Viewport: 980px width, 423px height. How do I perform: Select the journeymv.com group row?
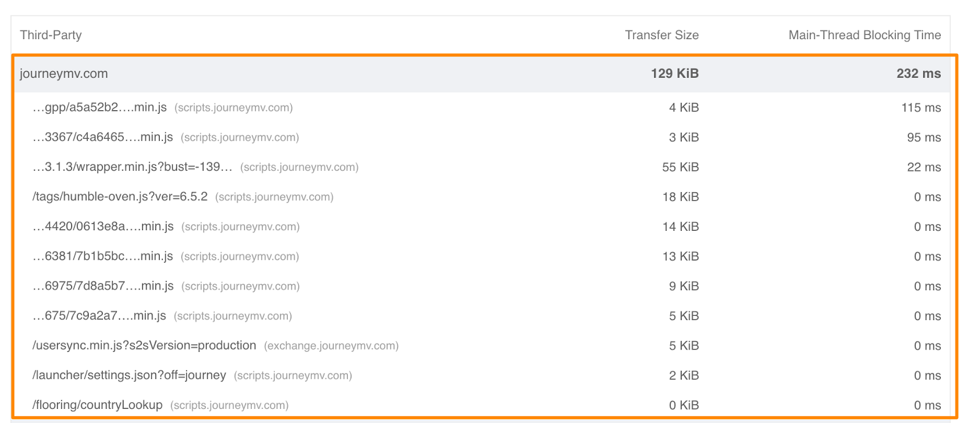[x=64, y=73]
